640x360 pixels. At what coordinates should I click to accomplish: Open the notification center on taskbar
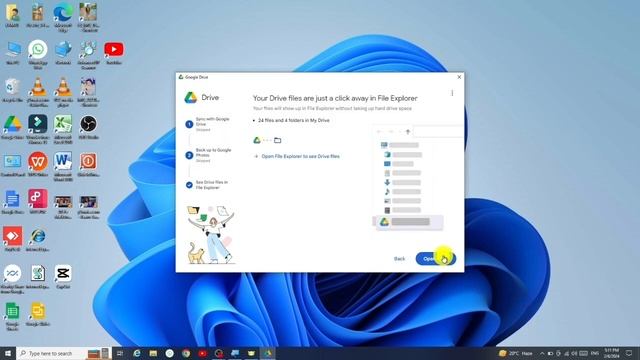tap(629, 353)
